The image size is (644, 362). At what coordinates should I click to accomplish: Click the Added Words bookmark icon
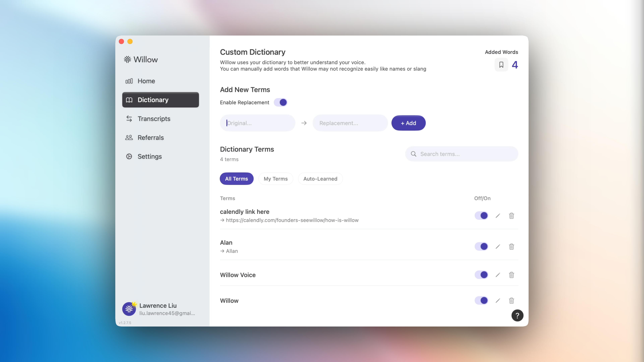(501, 65)
